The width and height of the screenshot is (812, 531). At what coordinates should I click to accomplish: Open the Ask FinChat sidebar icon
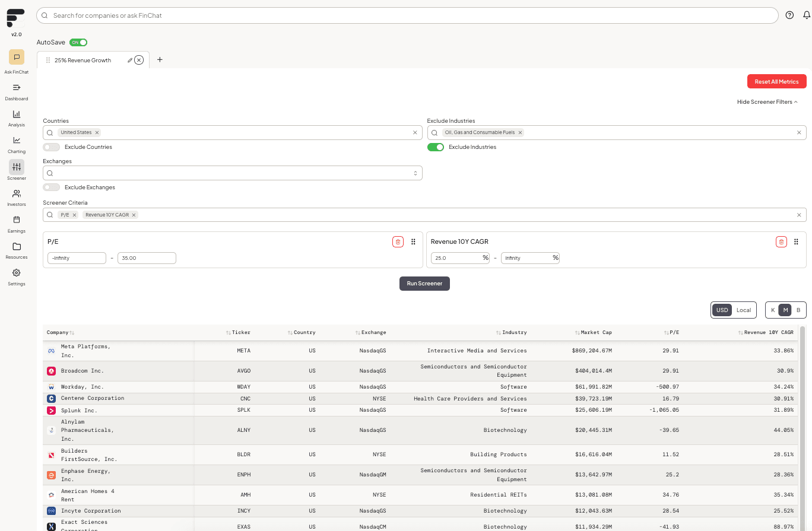tap(17, 57)
